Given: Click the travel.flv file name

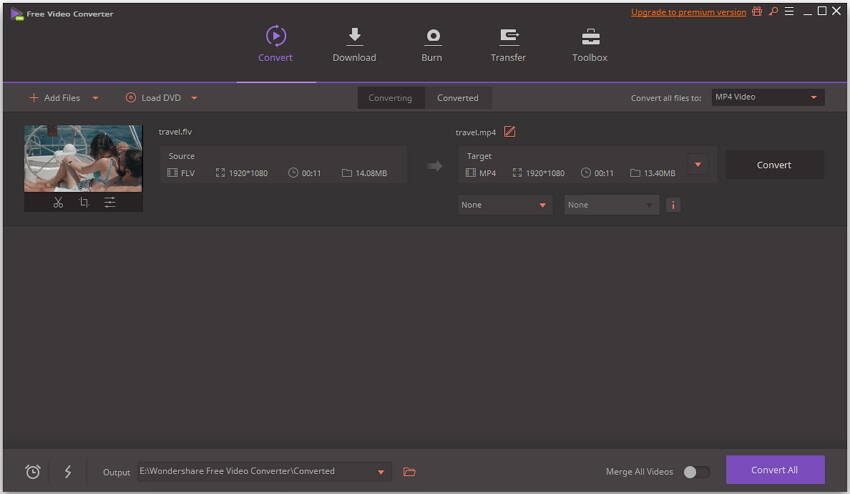Looking at the screenshot, I should click(x=175, y=132).
